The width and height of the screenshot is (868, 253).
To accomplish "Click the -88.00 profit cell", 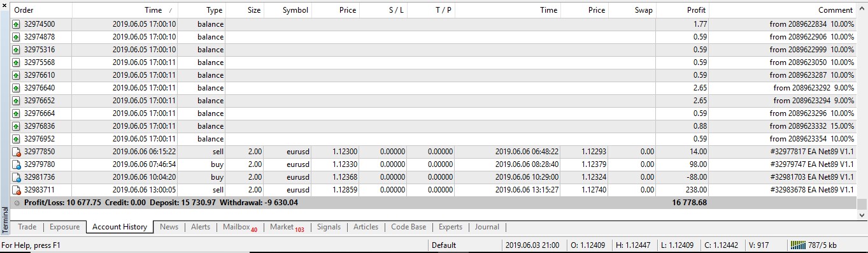I will coord(695,177).
